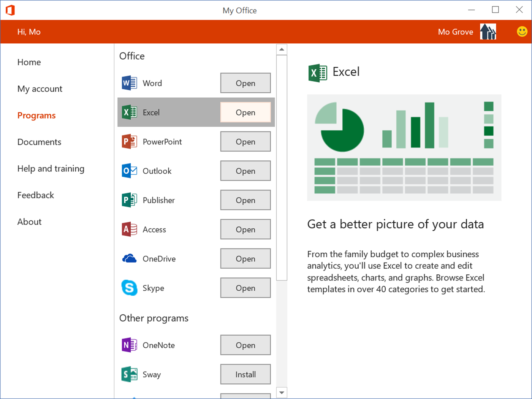
Task: Open the Documents section
Action: 40,142
